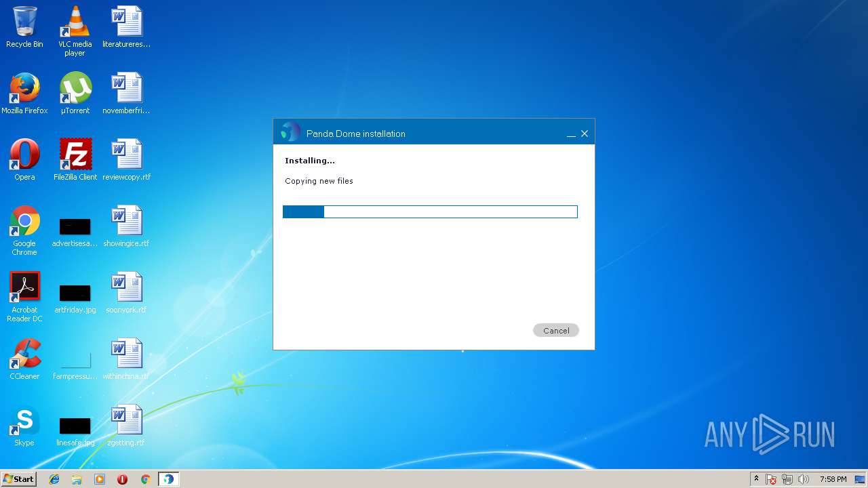This screenshot has width=868, height=488.
Task: Select the literatureres document icon
Action: coord(126,27)
